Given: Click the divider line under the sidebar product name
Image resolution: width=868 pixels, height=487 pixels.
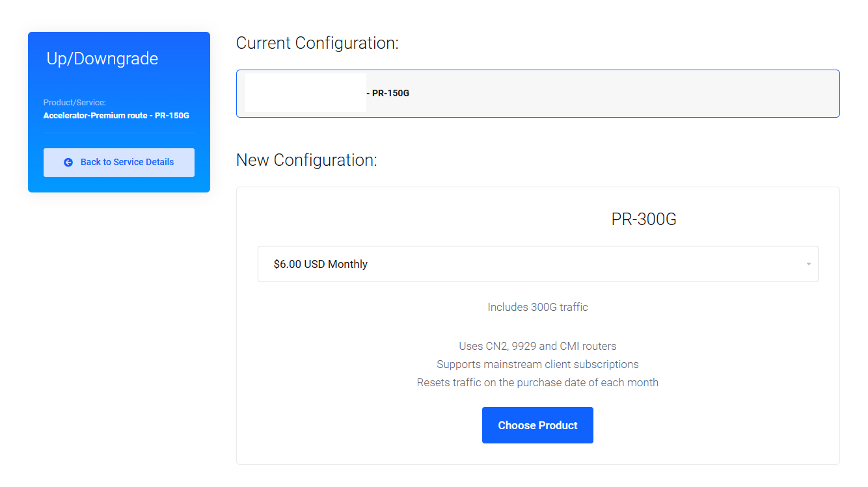Looking at the screenshot, I should (x=119, y=133).
